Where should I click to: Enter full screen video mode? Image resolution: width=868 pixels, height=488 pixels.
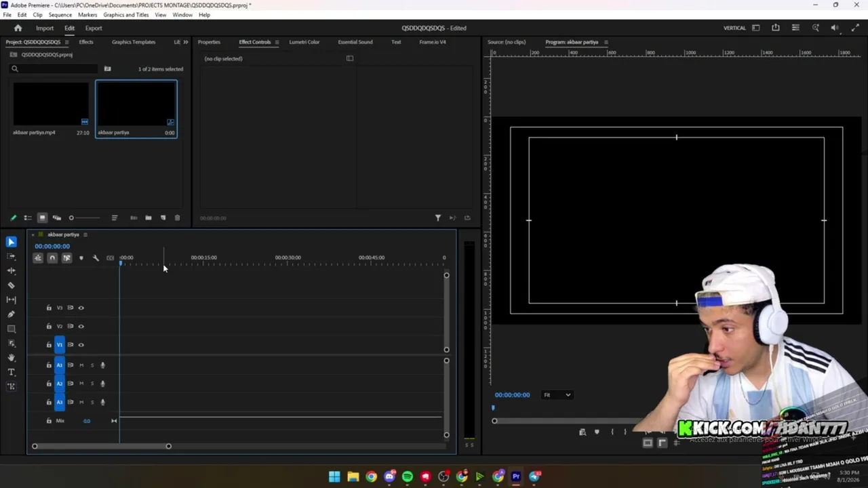(x=854, y=28)
